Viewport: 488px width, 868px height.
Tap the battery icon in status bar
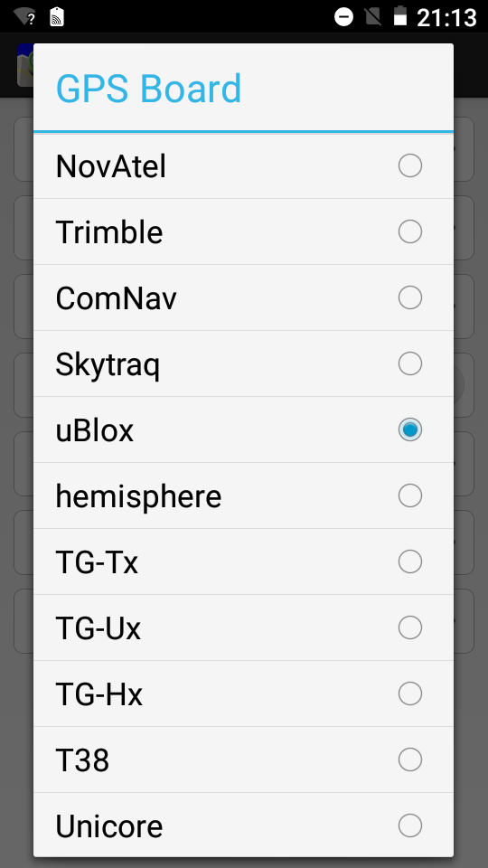click(400, 16)
